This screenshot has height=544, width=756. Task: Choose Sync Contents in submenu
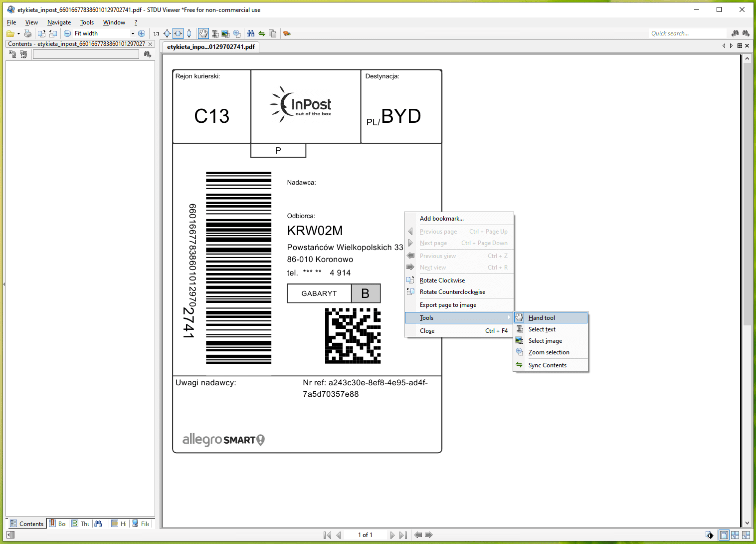pos(551,365)
